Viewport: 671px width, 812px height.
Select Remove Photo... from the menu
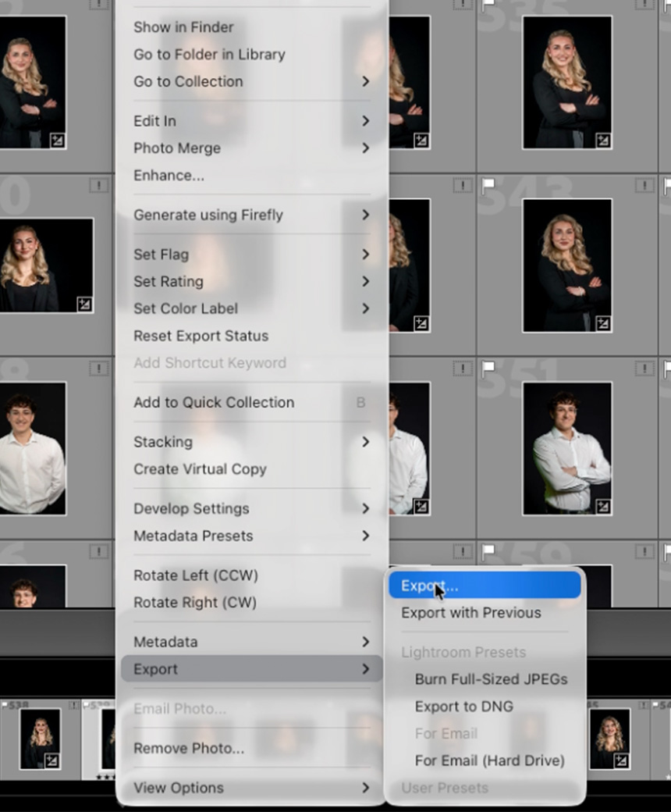coord(252,748)
